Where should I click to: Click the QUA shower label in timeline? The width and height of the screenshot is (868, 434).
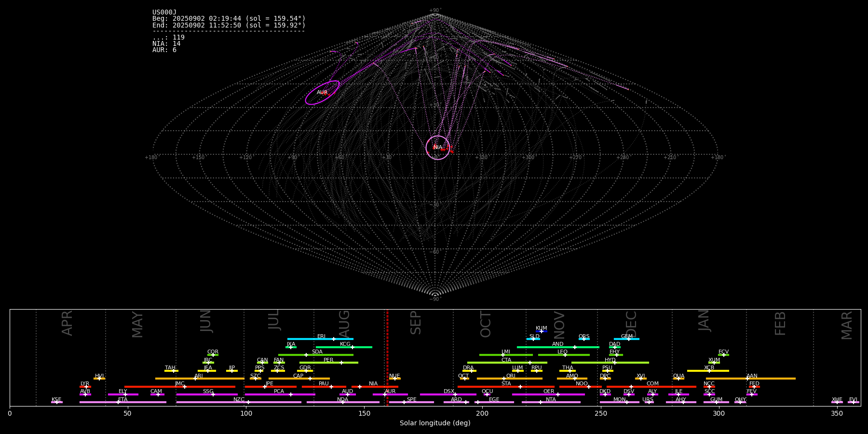(678, 376)
